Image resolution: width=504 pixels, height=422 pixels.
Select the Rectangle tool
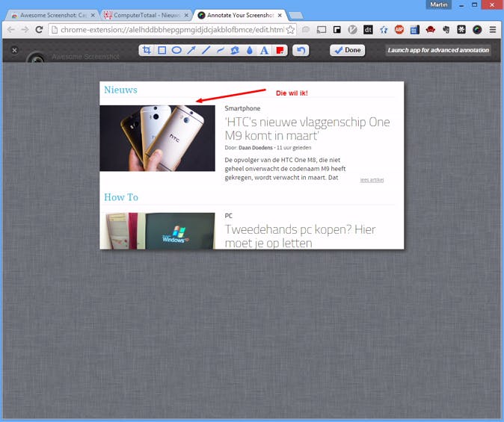162,50
